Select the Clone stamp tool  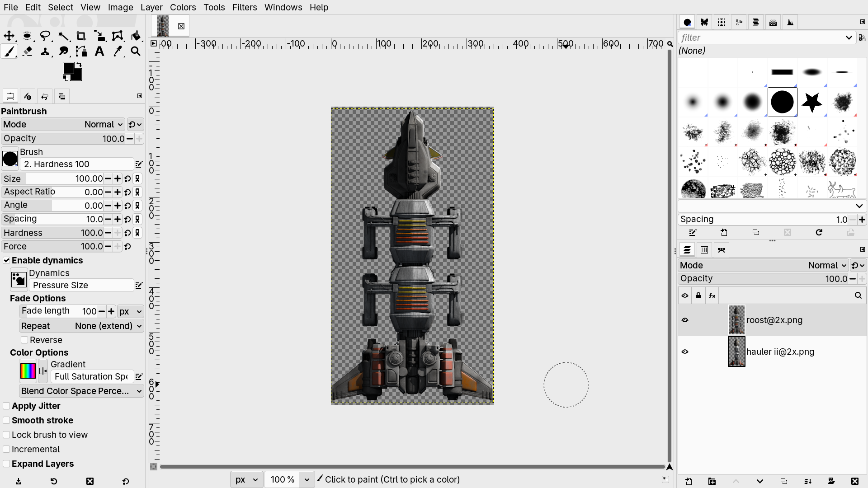click(45, 52)
